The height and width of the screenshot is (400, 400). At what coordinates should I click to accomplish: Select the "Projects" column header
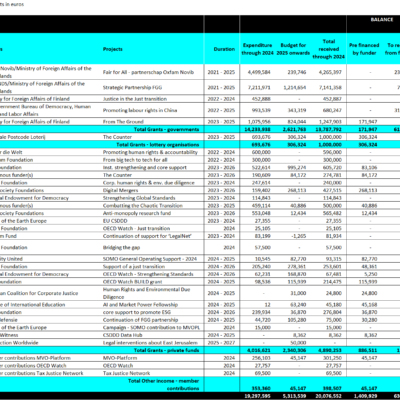pos(113,49)
